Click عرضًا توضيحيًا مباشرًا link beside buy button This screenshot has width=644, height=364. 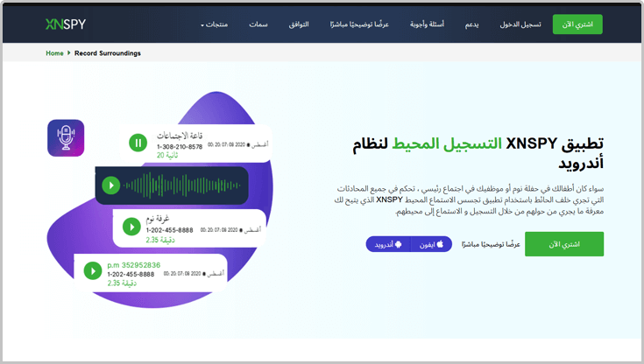tap(491, 244)
